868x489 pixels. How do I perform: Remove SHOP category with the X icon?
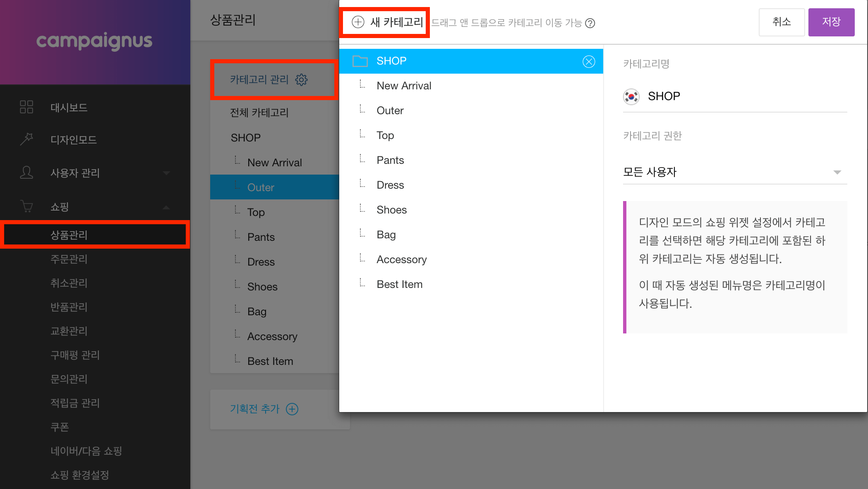589,62
